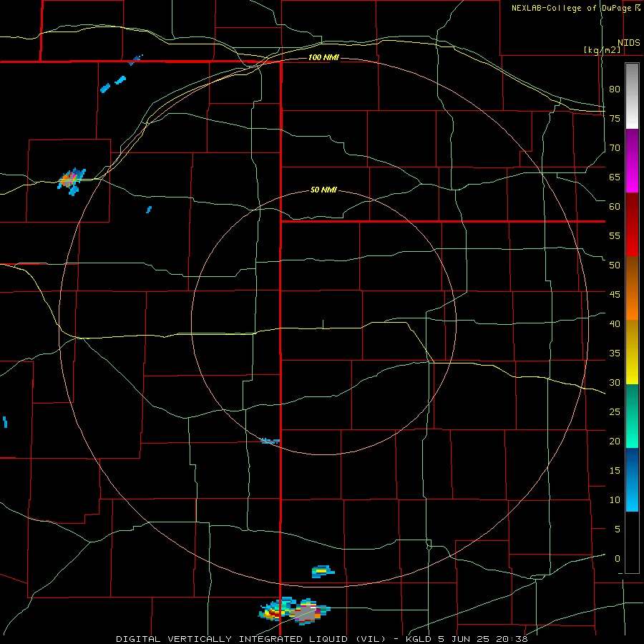Click the Digital Vertically Integrated Liquid caption
This screenshot has height=644, width=644.
(x=321, y=639)
